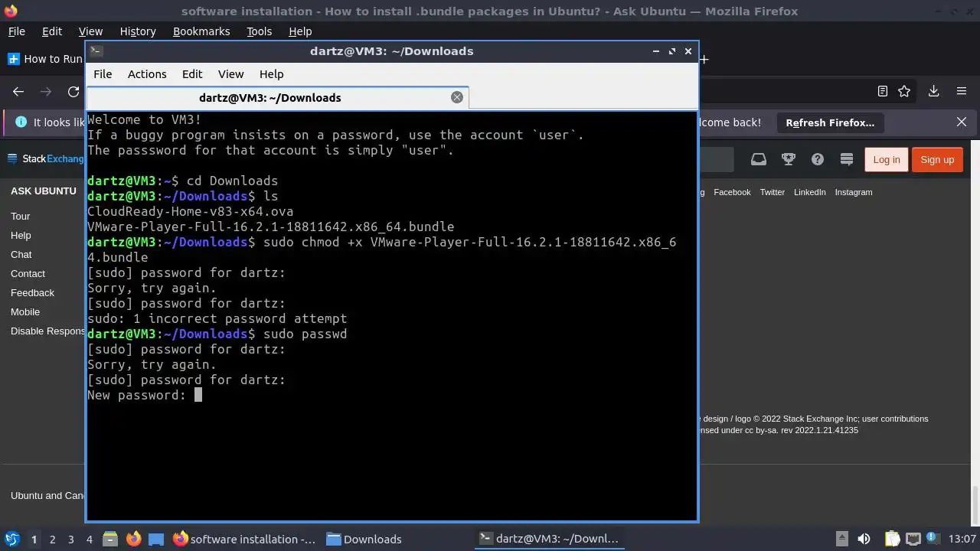Screen dimensions: 980x551
Task: Open the Stack Exchange achievements trophy
Action: 788,159
